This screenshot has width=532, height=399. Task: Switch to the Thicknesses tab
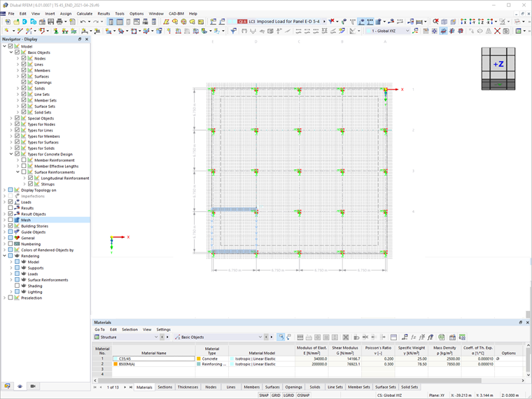click(x=188, y=387)
